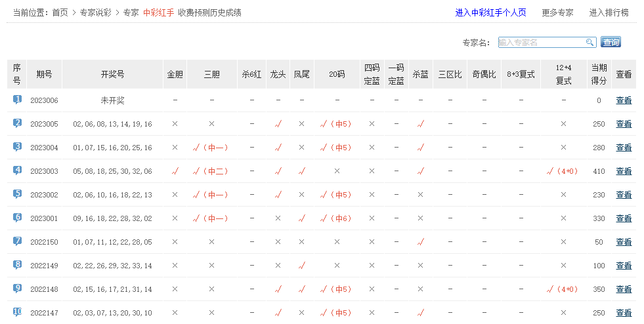This screenshot has width=644, height=324.
Task: View details for issue 2023003
Action: (x=624, y=171)
